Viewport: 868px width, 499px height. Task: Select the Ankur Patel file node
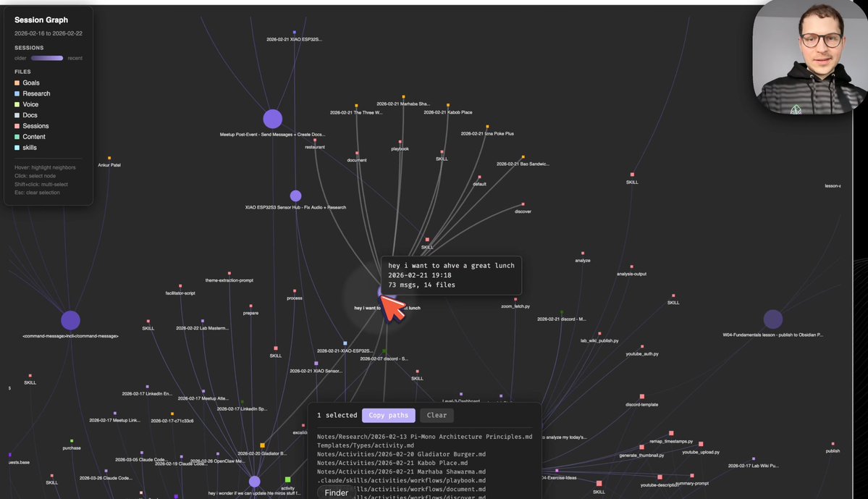(x=109, y=158)
